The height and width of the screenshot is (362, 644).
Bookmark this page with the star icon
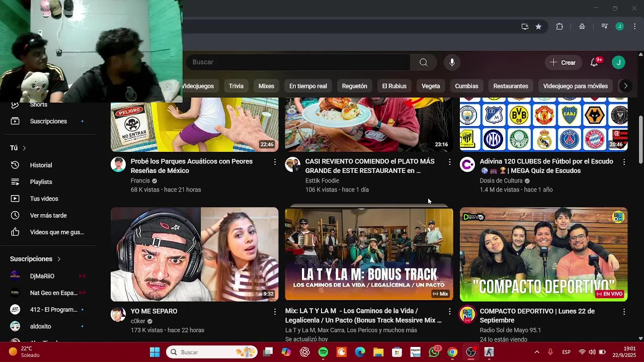click(x=538, y=27)
